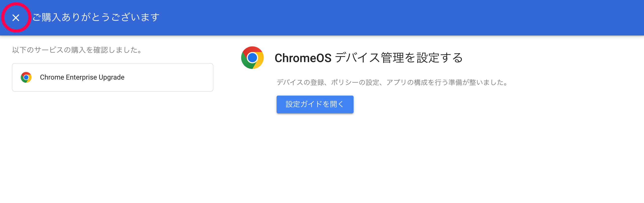Click the word Upgrade in the service card
Viewport: 644px width, 203px height.
[x=112, y=77]
